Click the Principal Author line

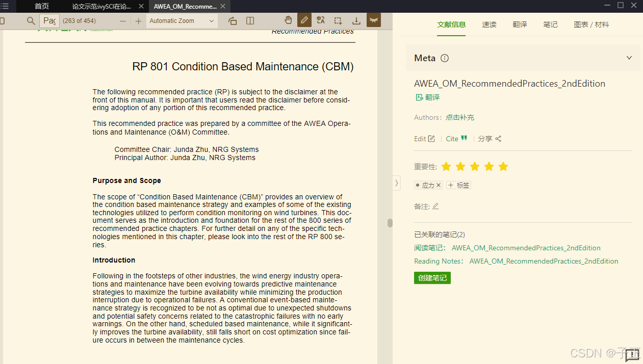point(185,158)
